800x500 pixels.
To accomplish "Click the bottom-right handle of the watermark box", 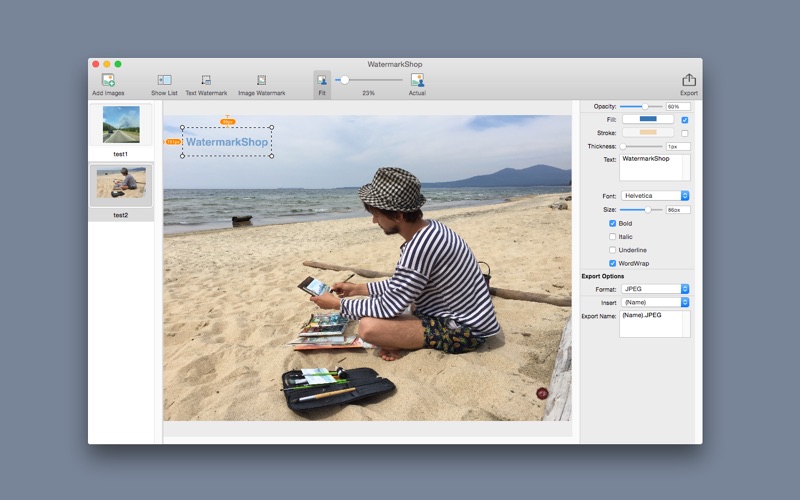I will 271,156.
